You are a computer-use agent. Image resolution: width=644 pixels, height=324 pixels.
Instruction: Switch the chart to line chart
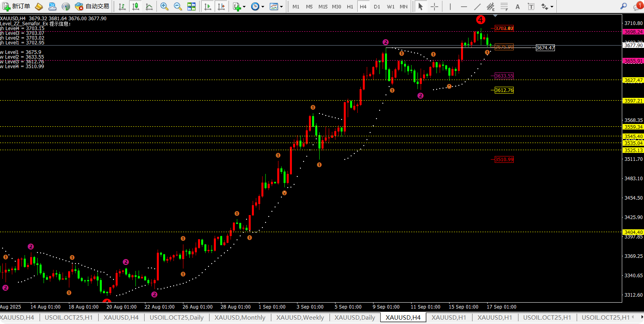tap(149, 6)
